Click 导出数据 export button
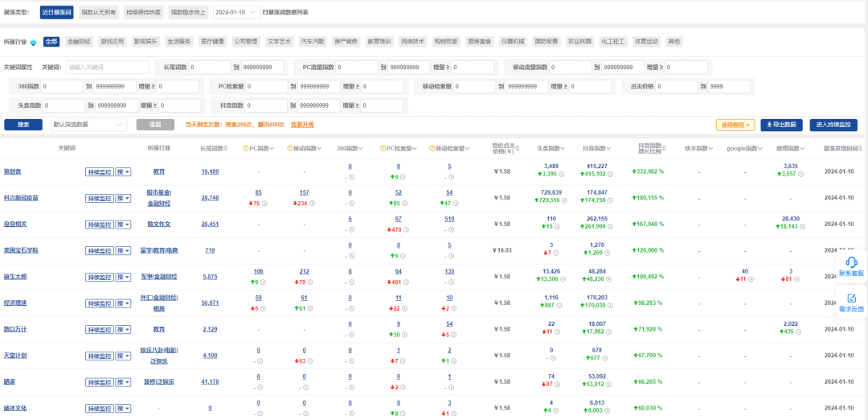 tap(782, 126)
